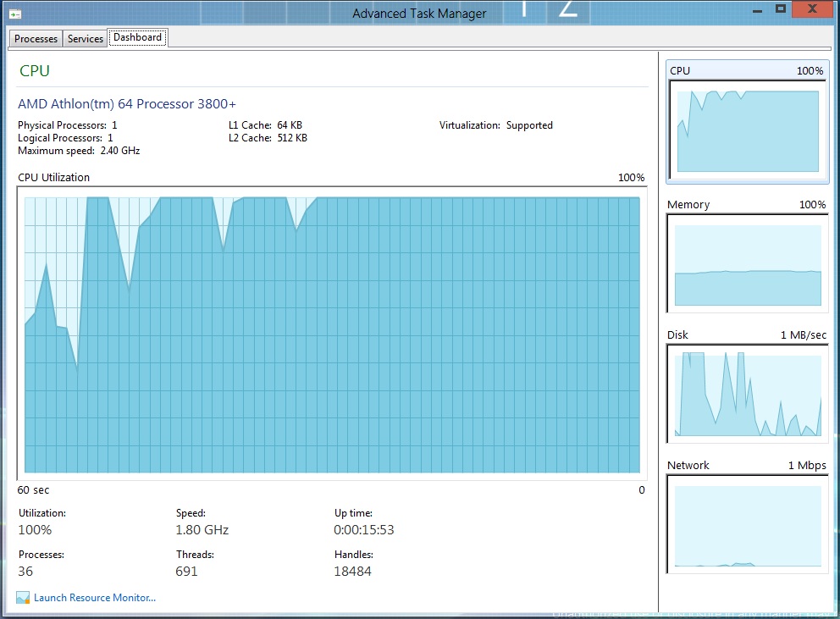Image resolution: width=840 pixels, height=619 pixels.
Task: Close the Advanced Task Manager window
Action: pyautogui.click(x=812, y=8)
